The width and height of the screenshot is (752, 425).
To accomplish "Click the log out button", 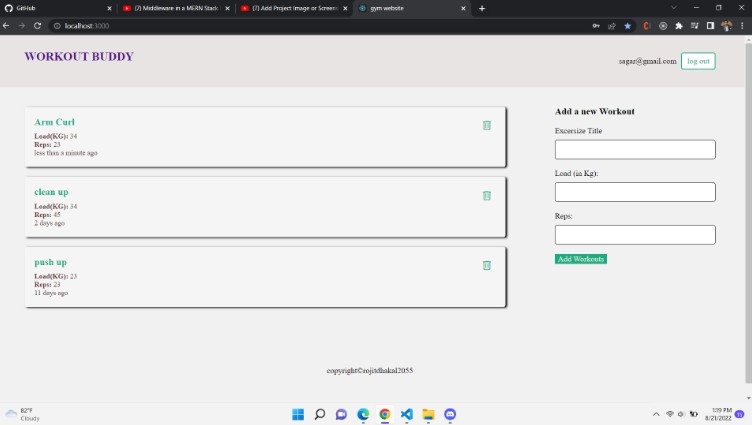I will pos(698,61).
